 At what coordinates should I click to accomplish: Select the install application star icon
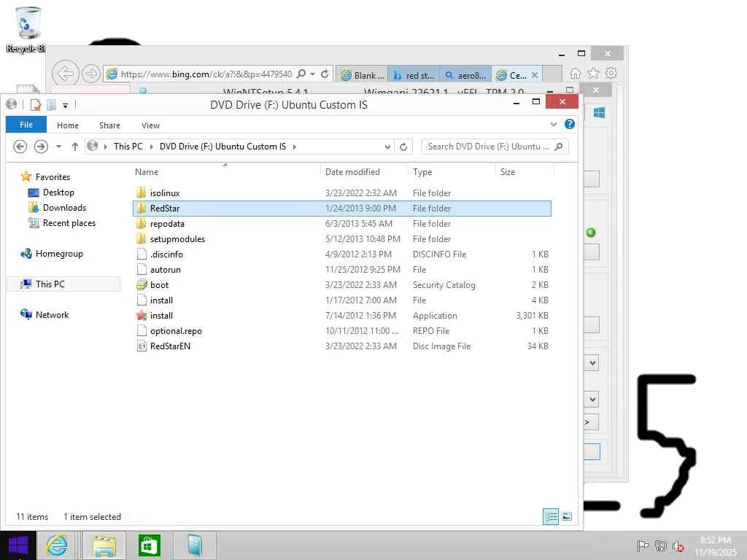(142, 315)
